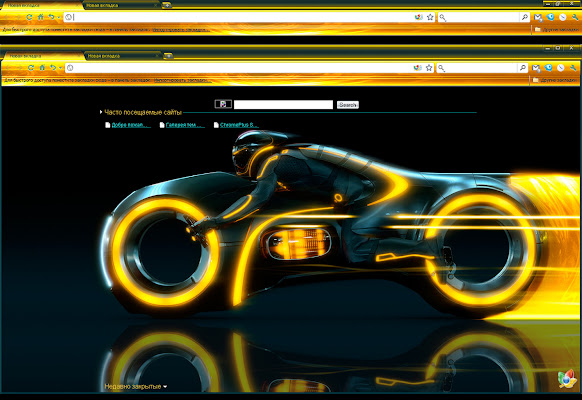Open the colorful extension icon in top address bar

tap(418, 17)
